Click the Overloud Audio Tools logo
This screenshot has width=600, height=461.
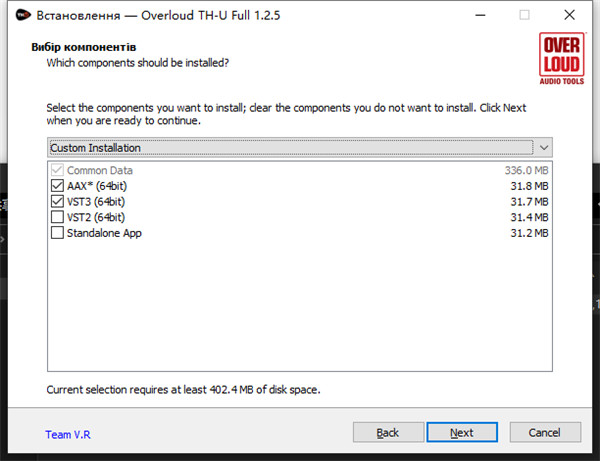pos(561,59)
